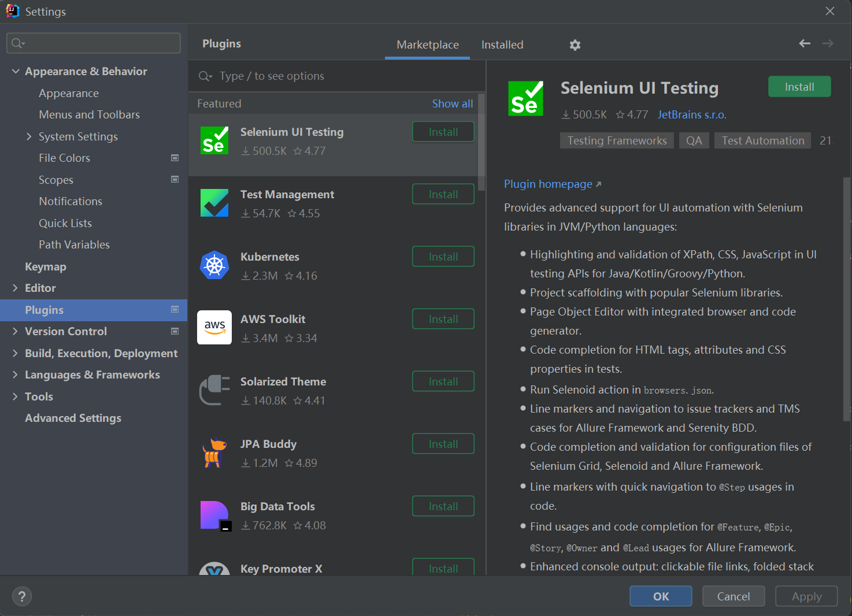This screenshot has width=852, height=616.
Task: Install Selenium UI Testing from details pane
Action: pos(799,87)
